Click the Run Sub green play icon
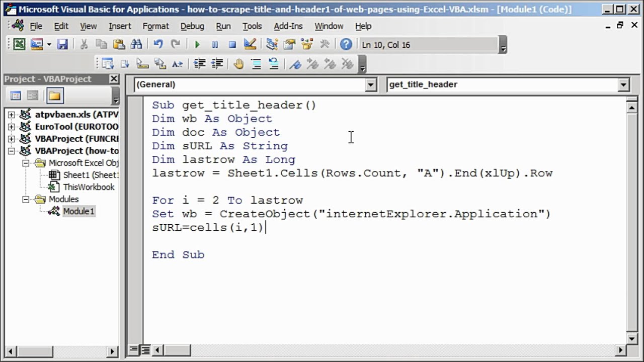Image resolution: width=644 pixels, height=362 pixels. (x=197, y=45)
